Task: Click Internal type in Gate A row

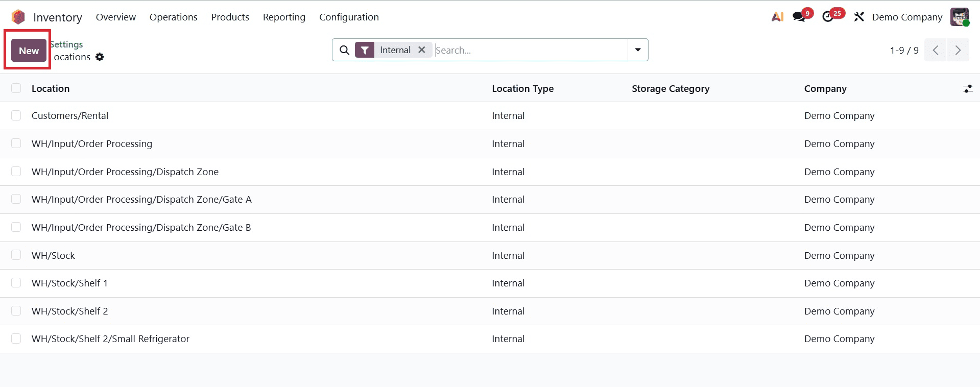Action: point(508,199)
